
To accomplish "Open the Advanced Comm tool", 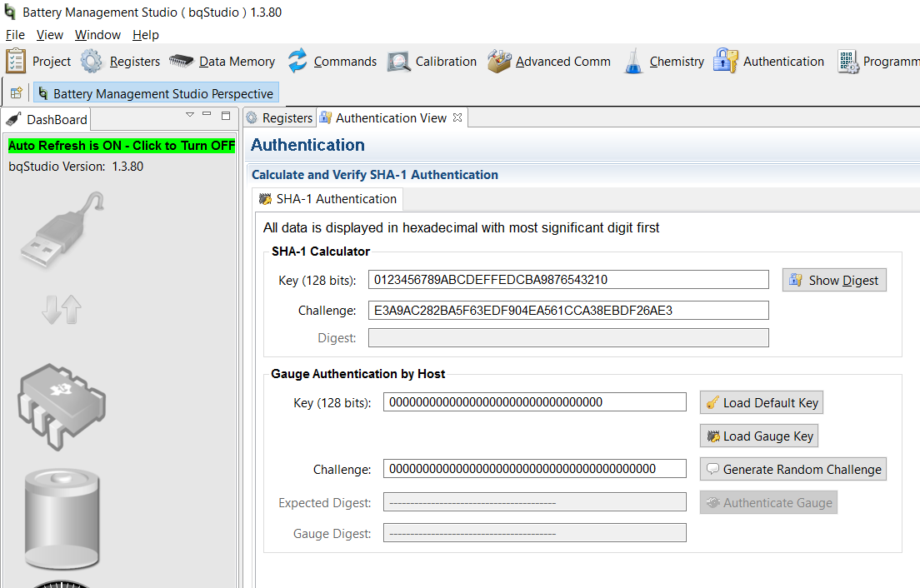I will click(x=548, y=62).
